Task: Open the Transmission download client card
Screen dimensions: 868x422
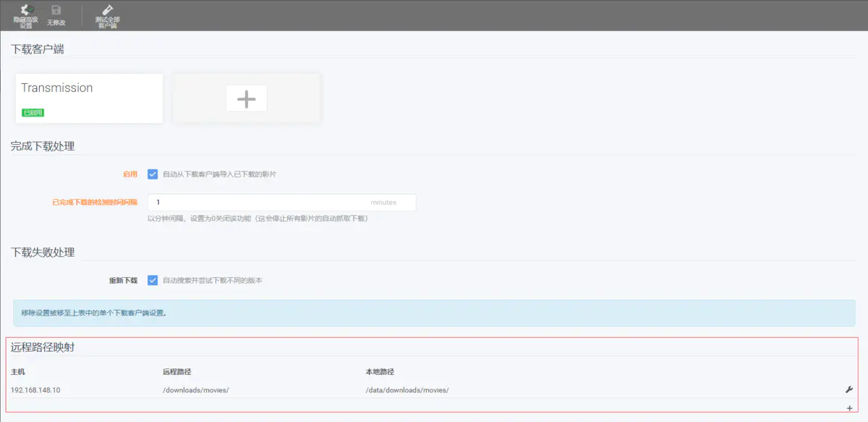Action: pyautogui.click(x=89, y=98)
